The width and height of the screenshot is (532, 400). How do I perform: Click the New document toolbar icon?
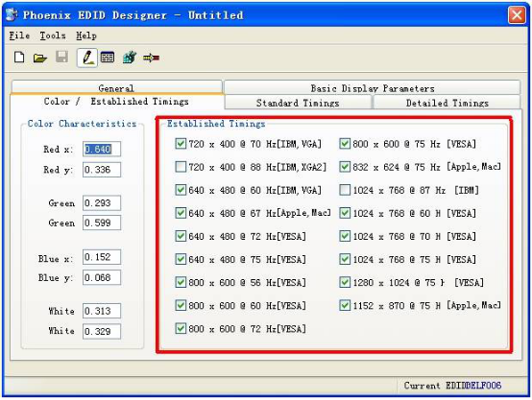click(x=19, y=58)
